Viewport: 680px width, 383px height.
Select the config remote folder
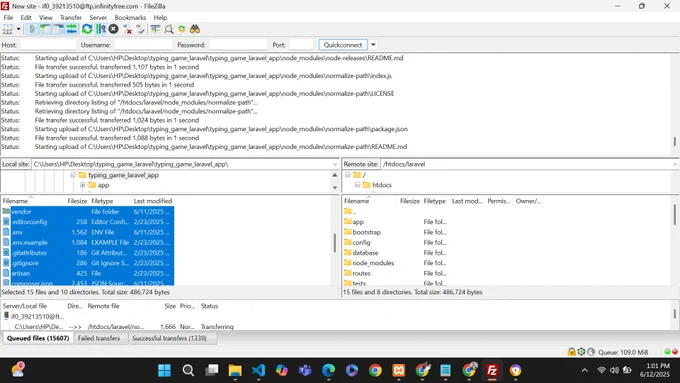(x=361, y=242)
